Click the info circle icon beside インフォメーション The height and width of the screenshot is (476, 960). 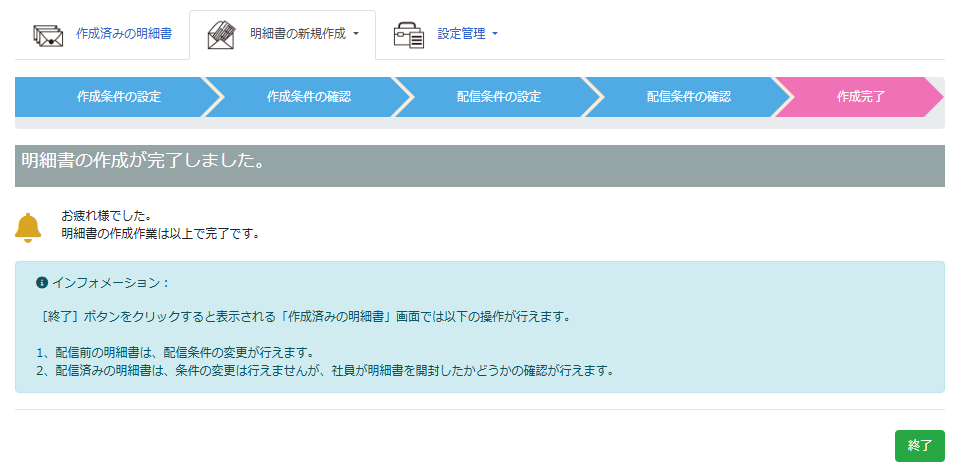pos(42,283)
